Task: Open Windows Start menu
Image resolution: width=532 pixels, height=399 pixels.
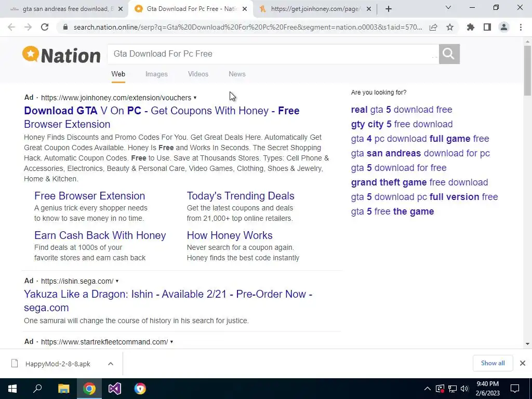Action: click(12, 389)
